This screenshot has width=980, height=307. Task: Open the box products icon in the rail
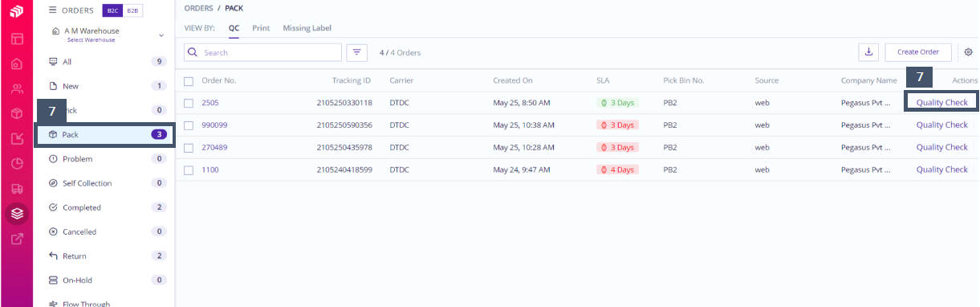17,113
